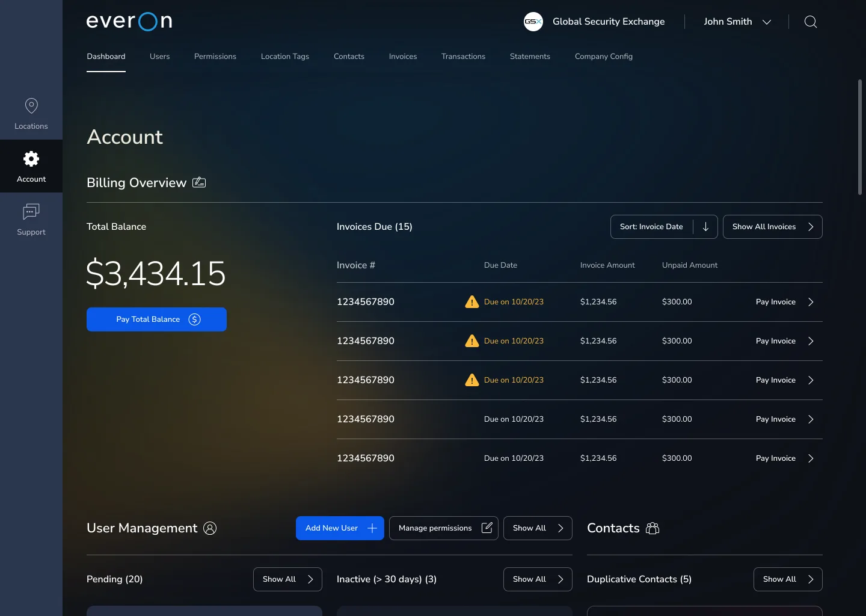Click the Add New User button
Viewport: 866px width, 616px height.
pyautogui.click(x=340, y=528)
